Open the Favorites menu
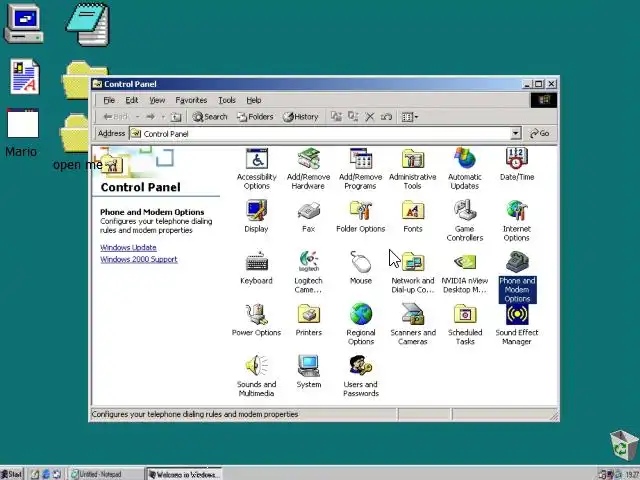This screenshot has width=640, height=480. [x=191, y=100]
